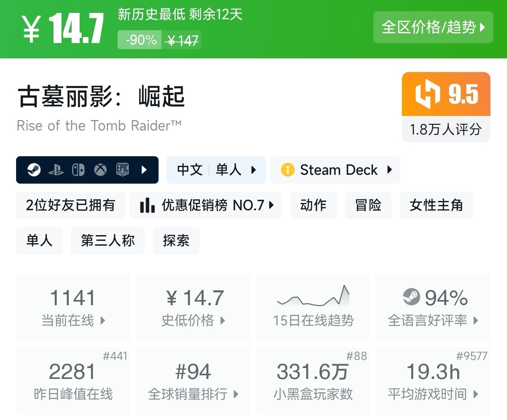The image size is (507, 420).
Task: Open 全区价格/趋势 price trends
Action: pos(433,27)
